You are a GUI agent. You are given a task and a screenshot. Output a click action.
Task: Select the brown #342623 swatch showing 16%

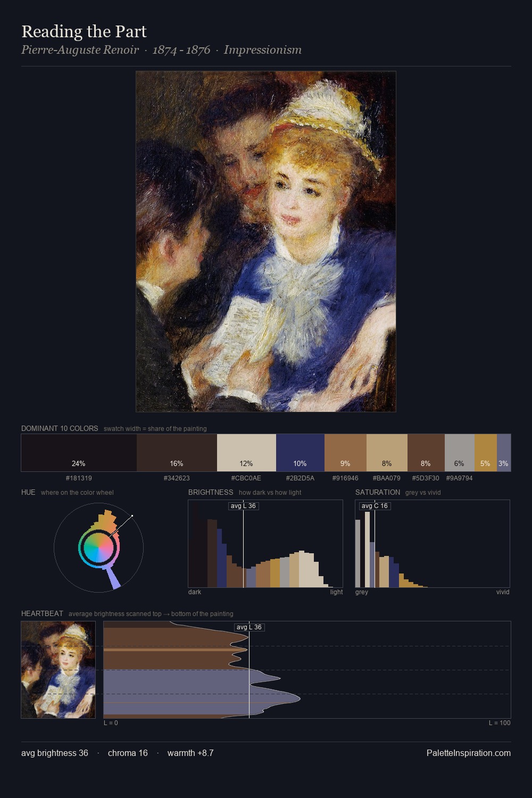pos(177,453)
